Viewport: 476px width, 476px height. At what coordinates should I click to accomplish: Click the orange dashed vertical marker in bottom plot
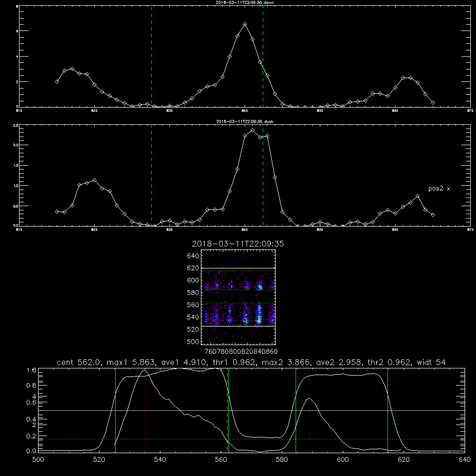click(228, 410)
